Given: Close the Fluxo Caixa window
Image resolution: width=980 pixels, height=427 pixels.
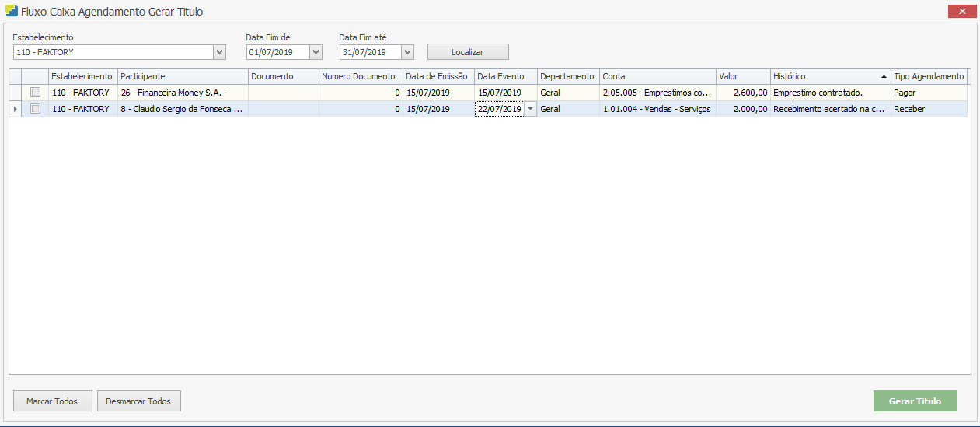Looking at the screenshot, I should tap(962, 12).
